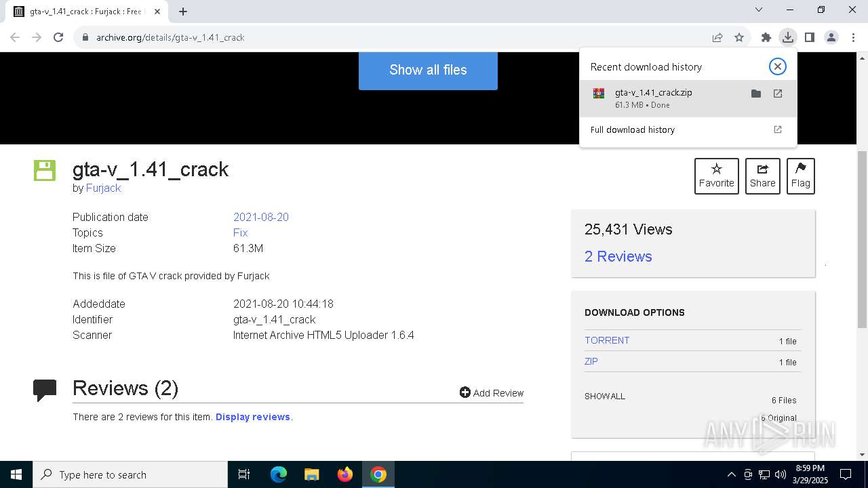Bookmark this tab with star icon

[x=739, y=37]
